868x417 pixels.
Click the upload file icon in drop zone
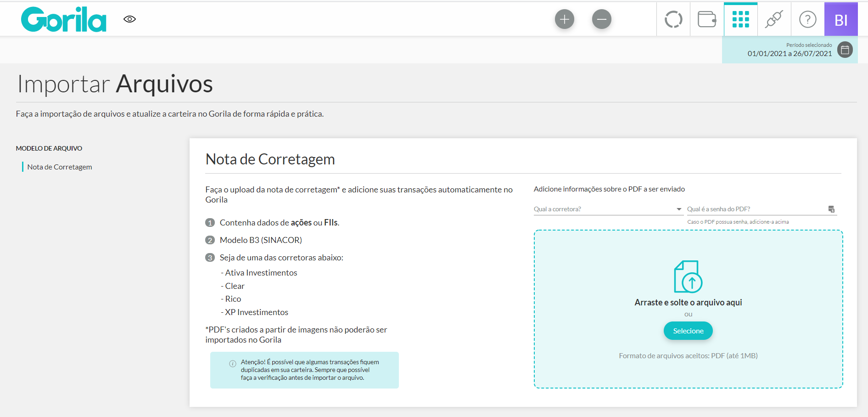(688, 276)
